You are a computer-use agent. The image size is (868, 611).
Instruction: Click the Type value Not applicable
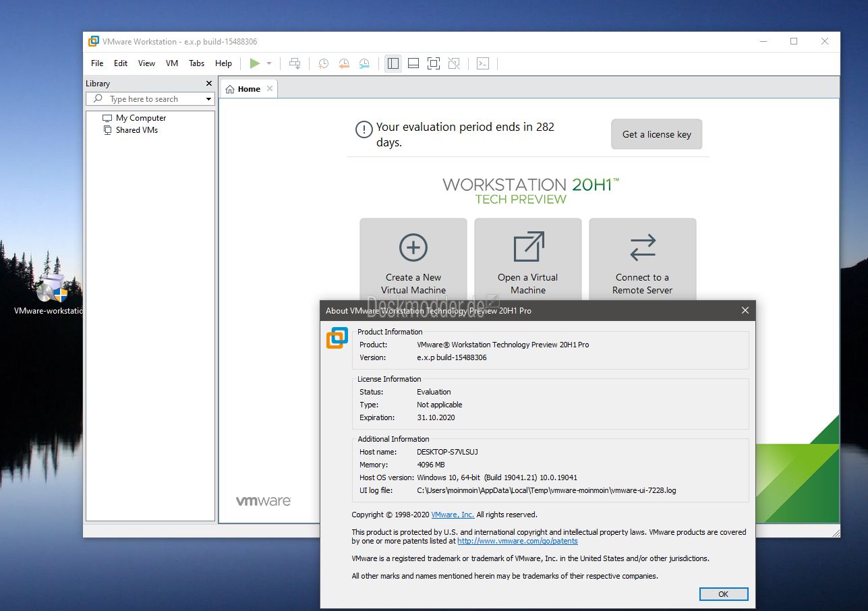tap(440, 405)
